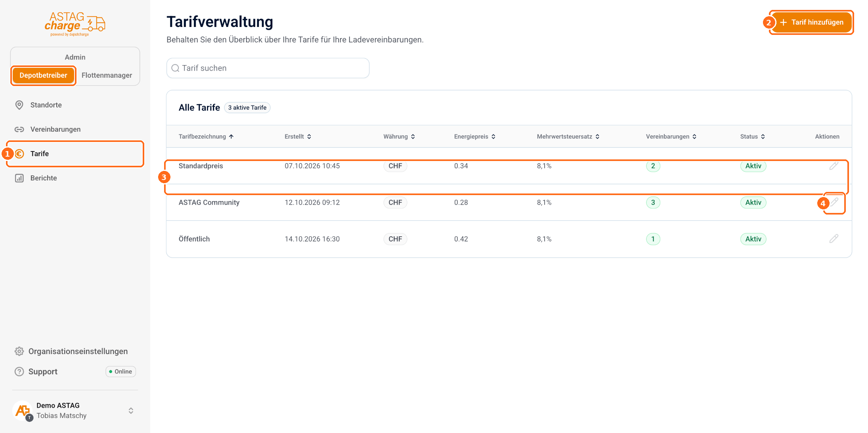Click the magnifier icon in Tarif suchen
The height and width of the screenshot is (433, 868).
click(175, 68)
